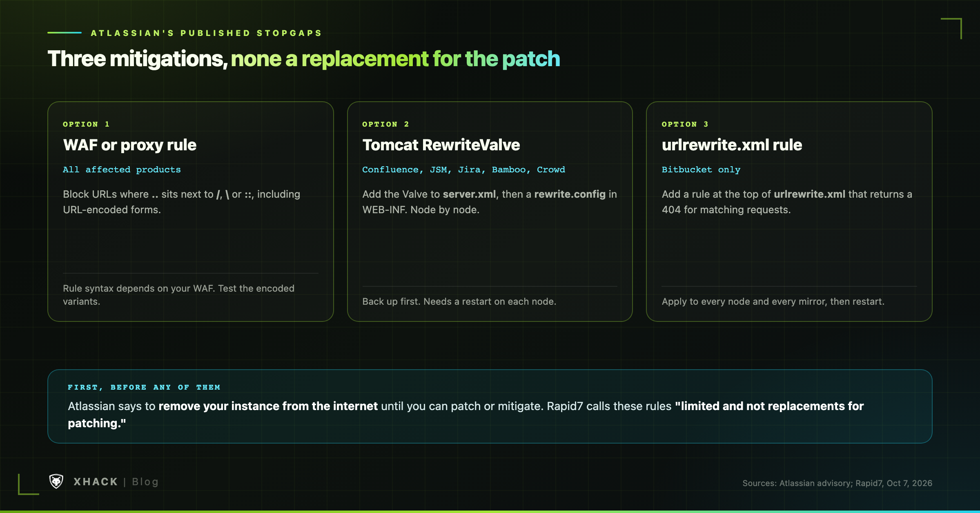Viewport: 980px width, 513px height.
Task: Open the Blog label in footer
Action: pos(145,482)
